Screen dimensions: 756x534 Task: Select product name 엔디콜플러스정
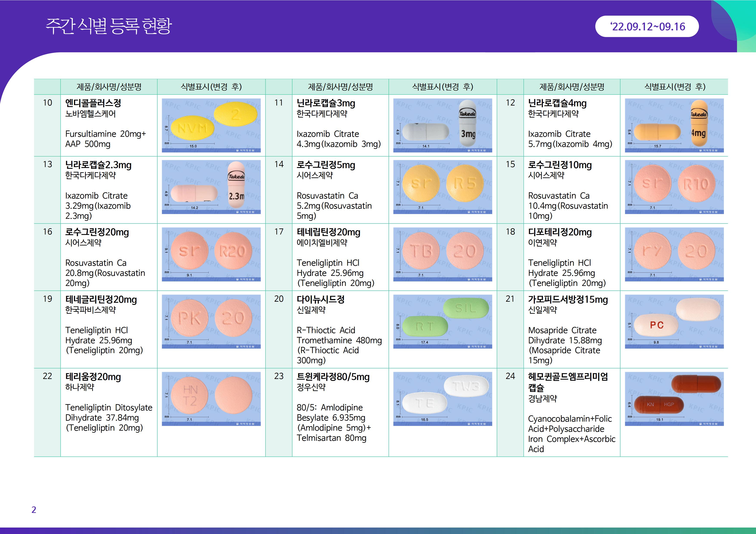point(93,103)
